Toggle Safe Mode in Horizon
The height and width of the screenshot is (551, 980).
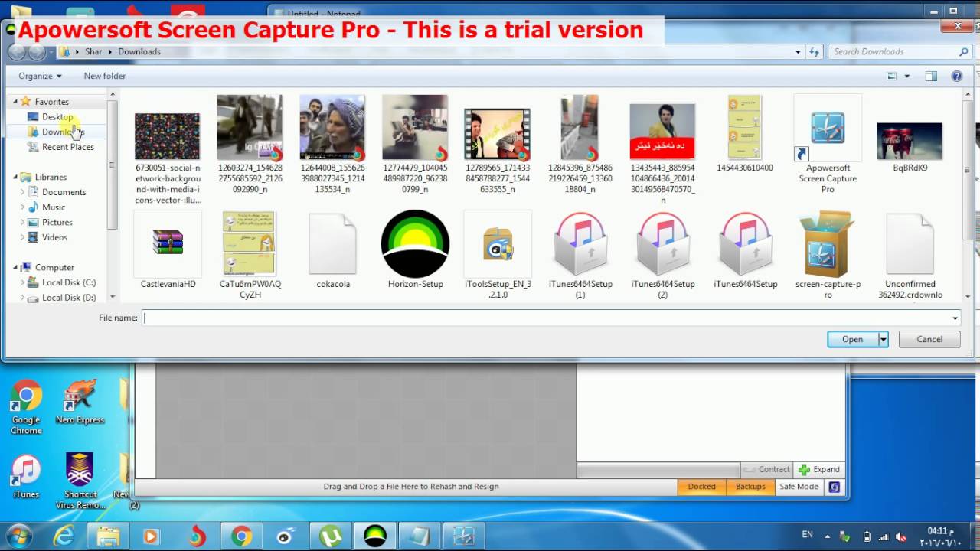pyautogui.click(x=799, y=487)
